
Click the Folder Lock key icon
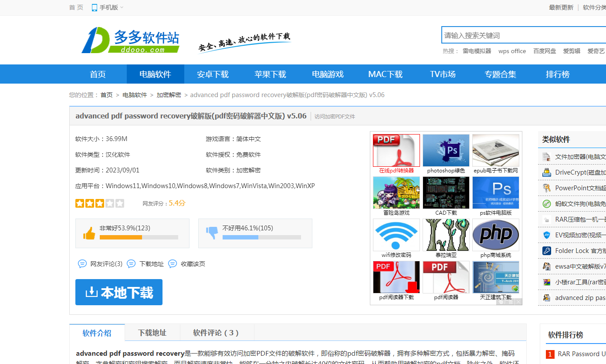[546, 251]
